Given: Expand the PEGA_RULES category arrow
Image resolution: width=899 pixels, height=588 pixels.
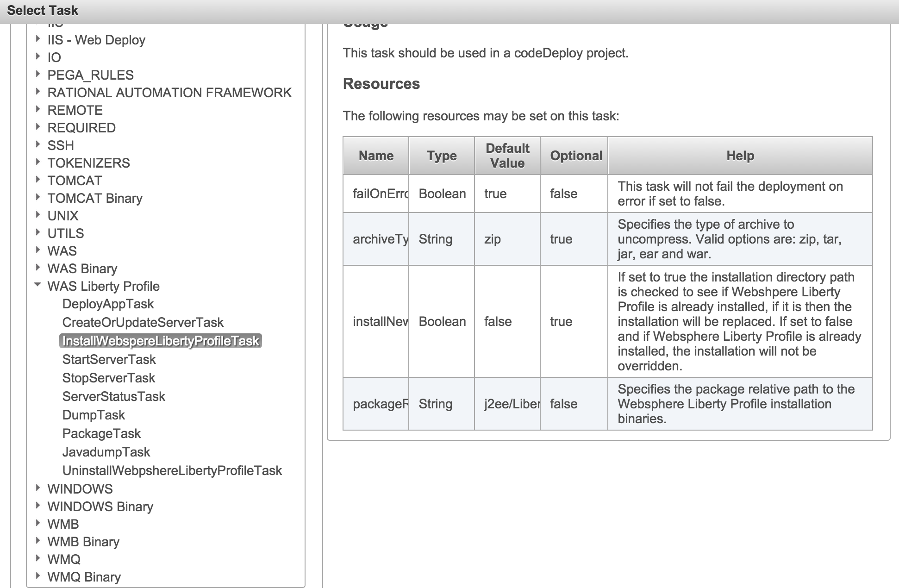Looking at the screenshot, I should [38, 75].
